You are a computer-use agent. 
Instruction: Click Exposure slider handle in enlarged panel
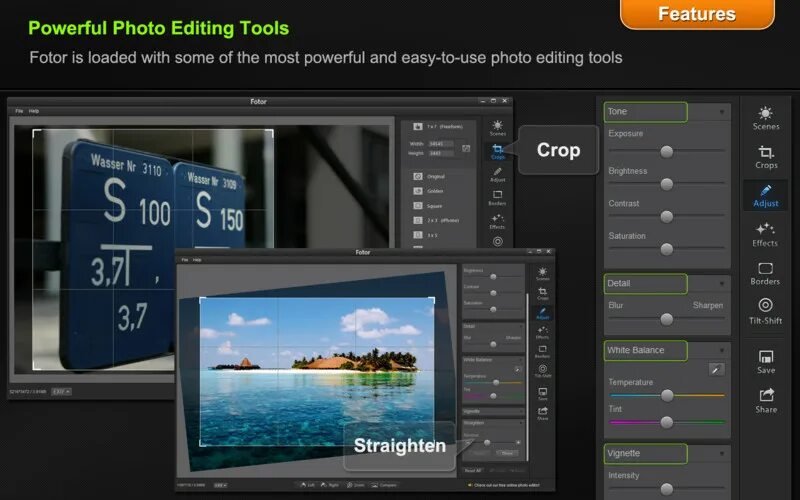point(666,152)
